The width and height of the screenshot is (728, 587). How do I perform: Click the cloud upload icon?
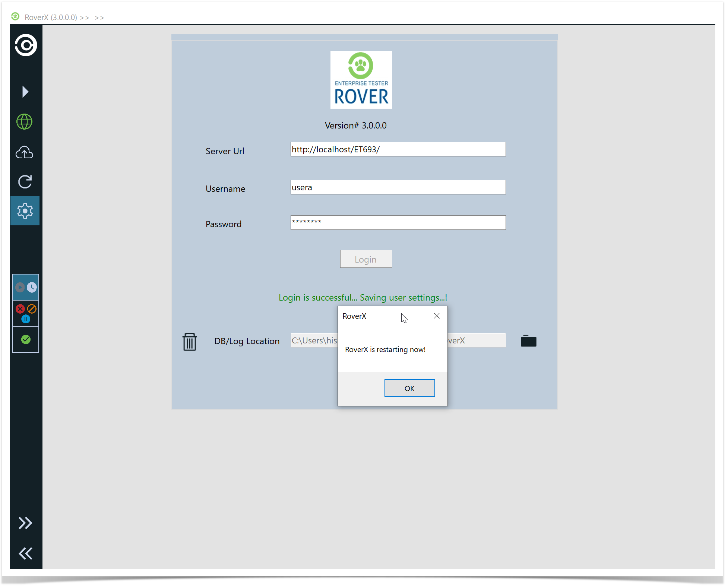point(25,152)
